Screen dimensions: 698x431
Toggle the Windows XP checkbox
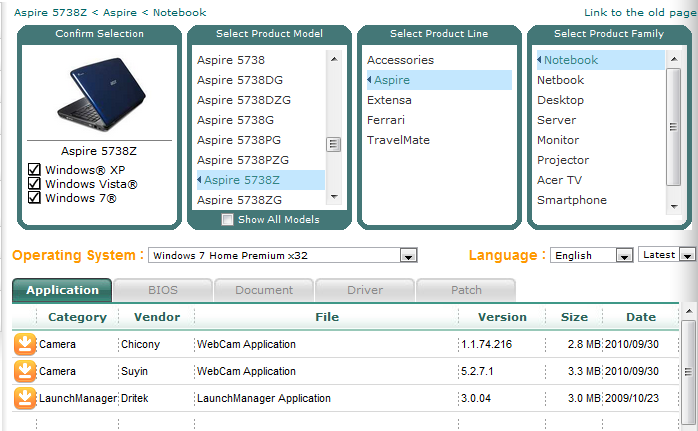coord(34,171)
